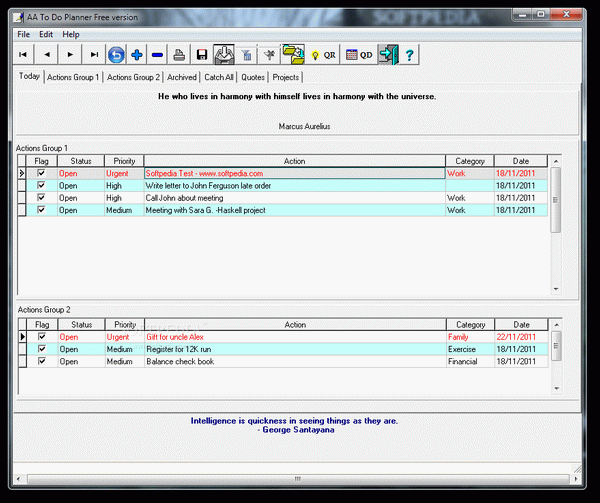
Task: Go to the previous record
Action: [x=47, y=55]
